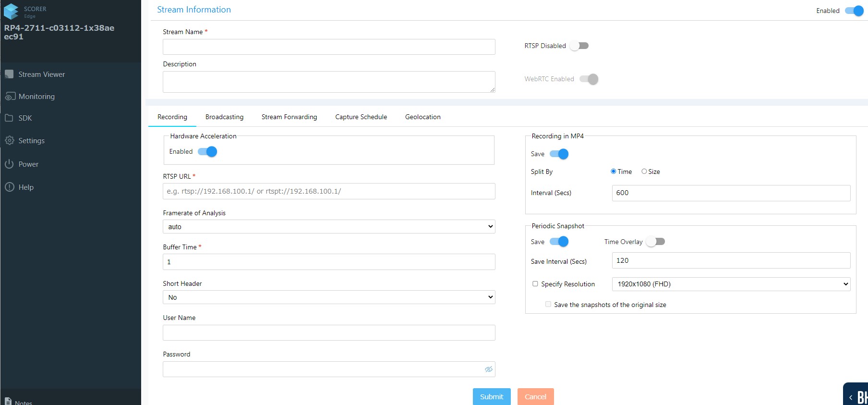Expand the Short Header dropdown
This screenshot has height=405, width=868.
click(329, 297)
